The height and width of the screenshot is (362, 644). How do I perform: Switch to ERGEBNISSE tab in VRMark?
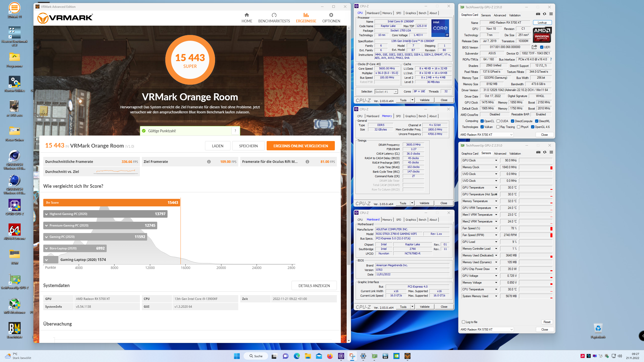pos(306,18)
